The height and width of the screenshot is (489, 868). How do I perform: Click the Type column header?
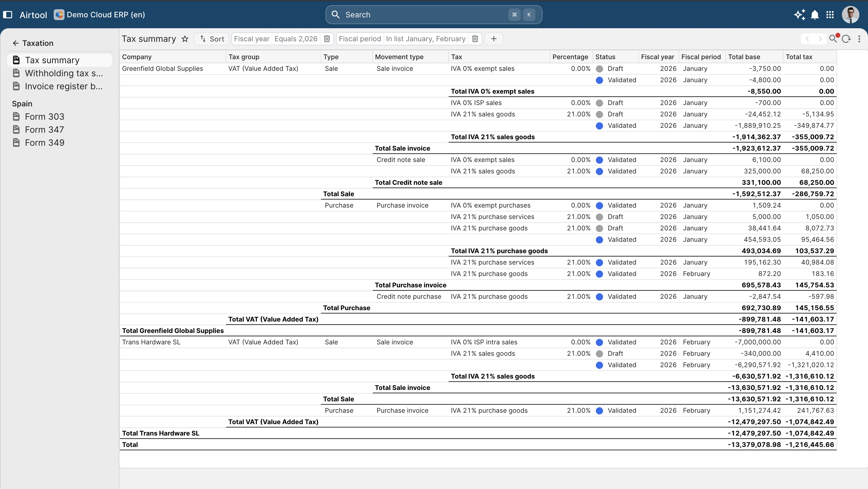point(346,57)
